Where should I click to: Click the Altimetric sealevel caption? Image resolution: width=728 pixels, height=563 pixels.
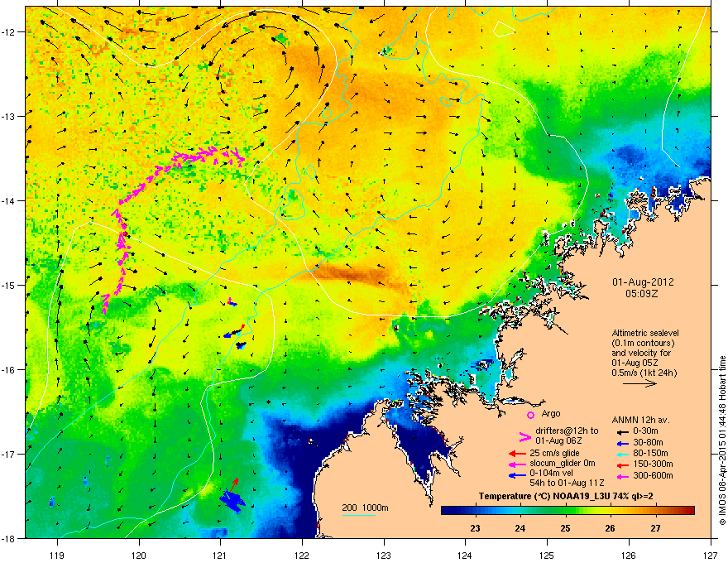coord(645,333)
